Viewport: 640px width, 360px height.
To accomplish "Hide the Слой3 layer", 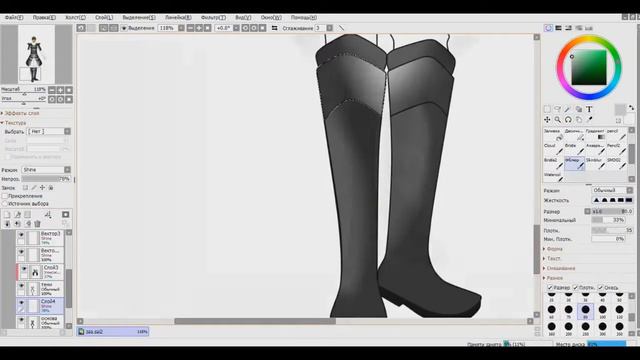I will [24, 269].
